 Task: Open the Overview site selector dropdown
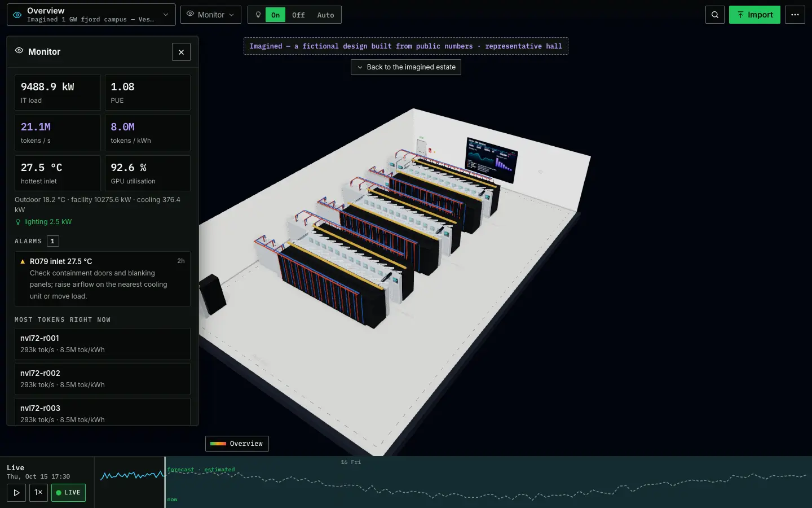[91, 15]
